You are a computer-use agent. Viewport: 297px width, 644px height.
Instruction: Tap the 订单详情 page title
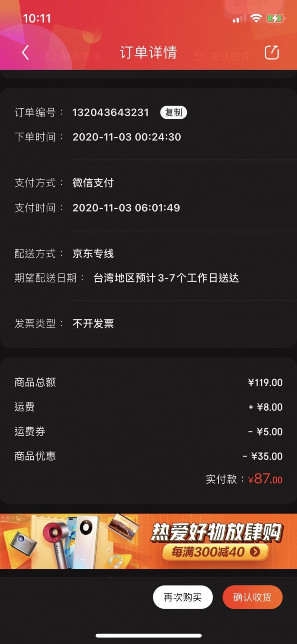tap(148, 52)
